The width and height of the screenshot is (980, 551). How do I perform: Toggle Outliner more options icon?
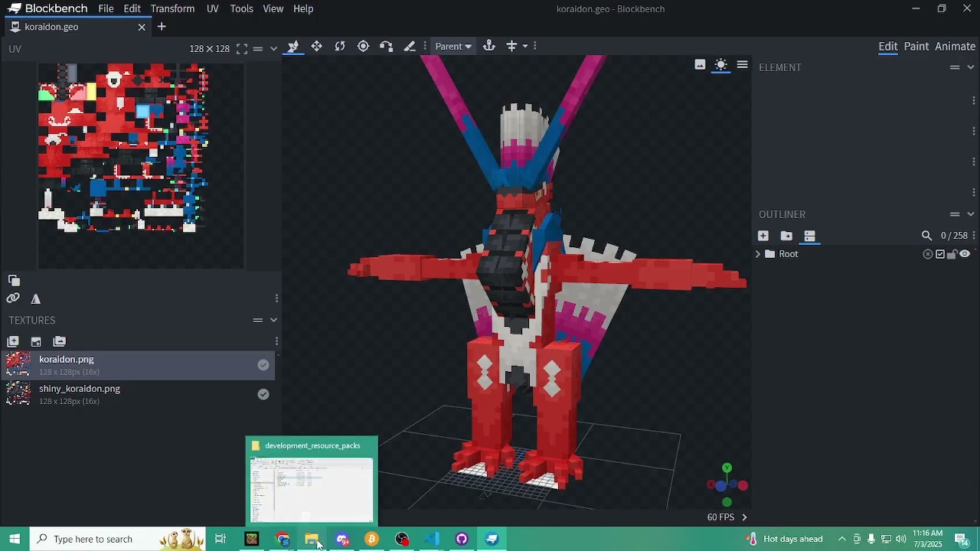810,236
